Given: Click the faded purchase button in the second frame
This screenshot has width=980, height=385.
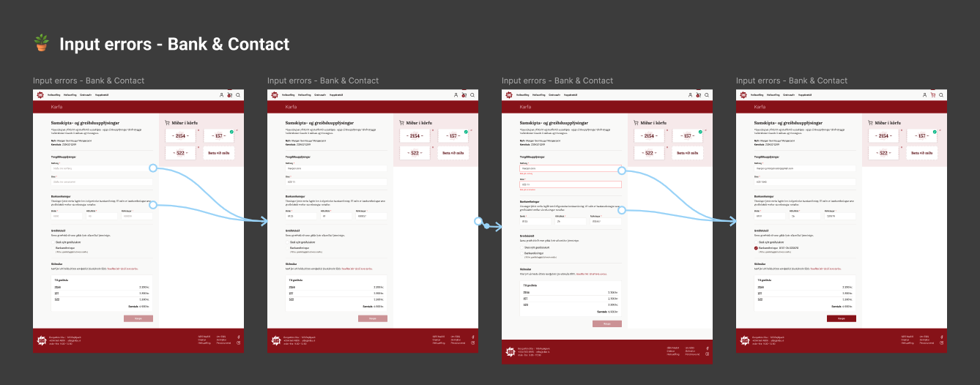Looking at the screenshot, I should [373, 318].
